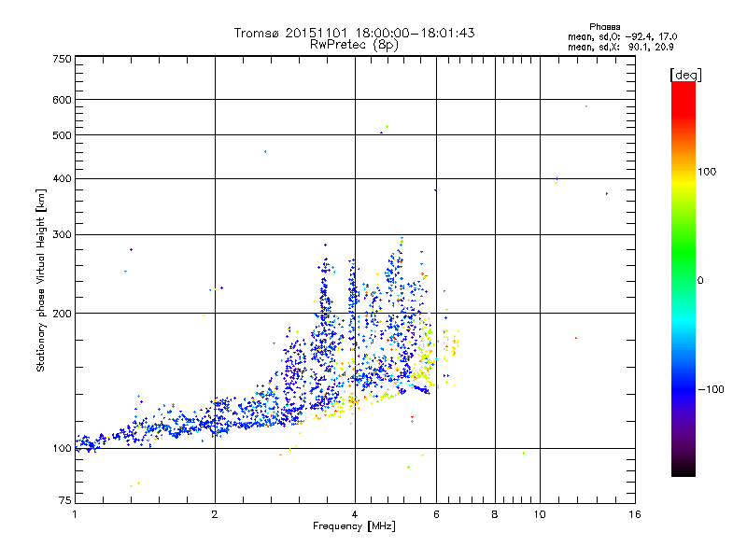Select the "RwPretec (8p)" subtitle
The image size is (747, 560).
(x=354, y=45)
